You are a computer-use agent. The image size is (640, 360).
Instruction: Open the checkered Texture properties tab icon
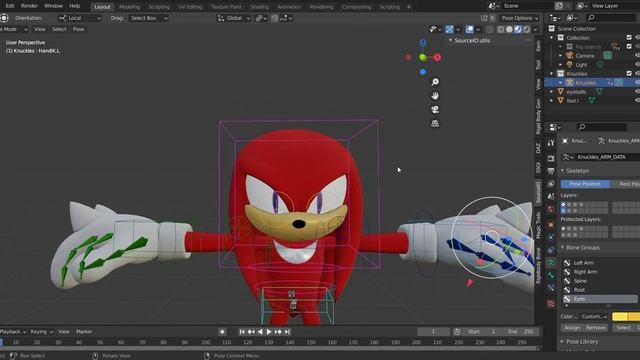[551, 304]
